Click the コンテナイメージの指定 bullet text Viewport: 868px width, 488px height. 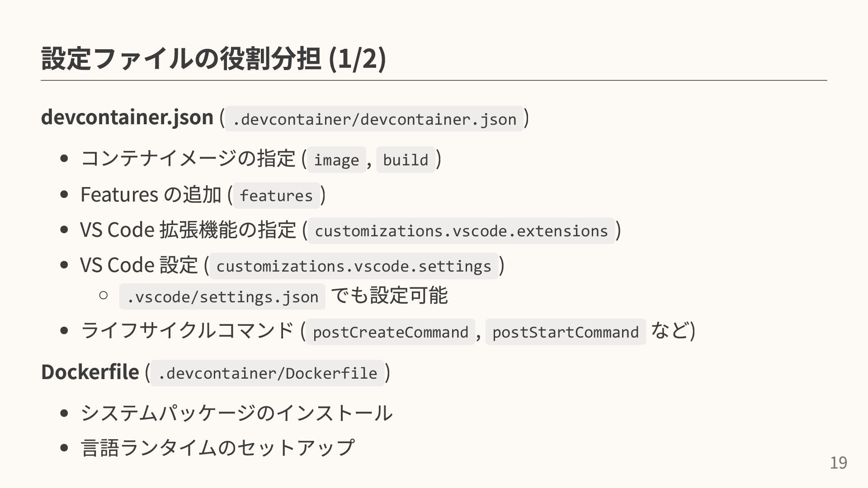point(188,159)
